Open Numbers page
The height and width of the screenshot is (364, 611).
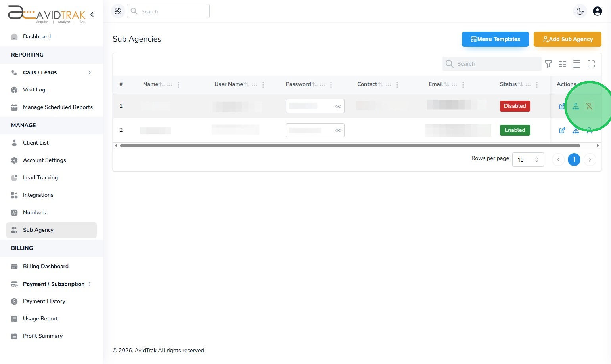click(x=52, y=212)
